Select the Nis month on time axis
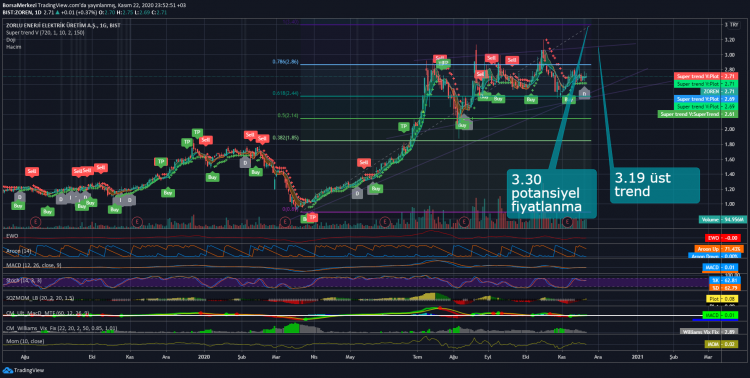 (x=314, y=356)
